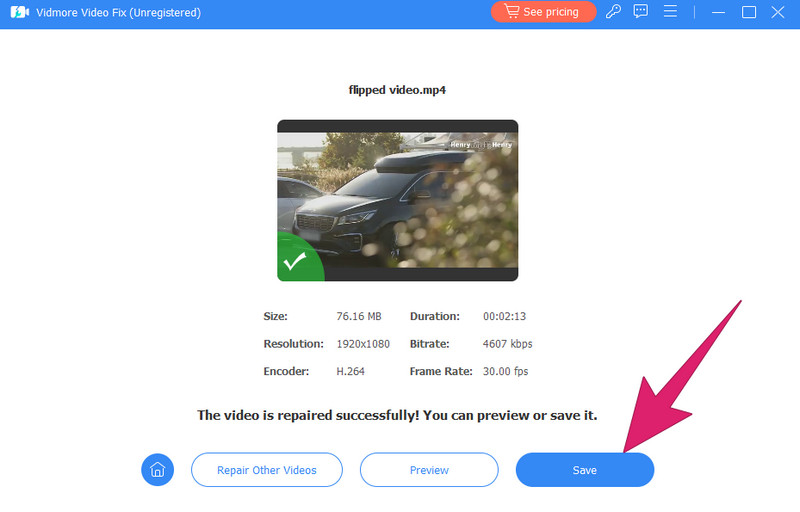Click the See pricing button
The width and height of the screenshot is (800, 512).
pos(543,12)
